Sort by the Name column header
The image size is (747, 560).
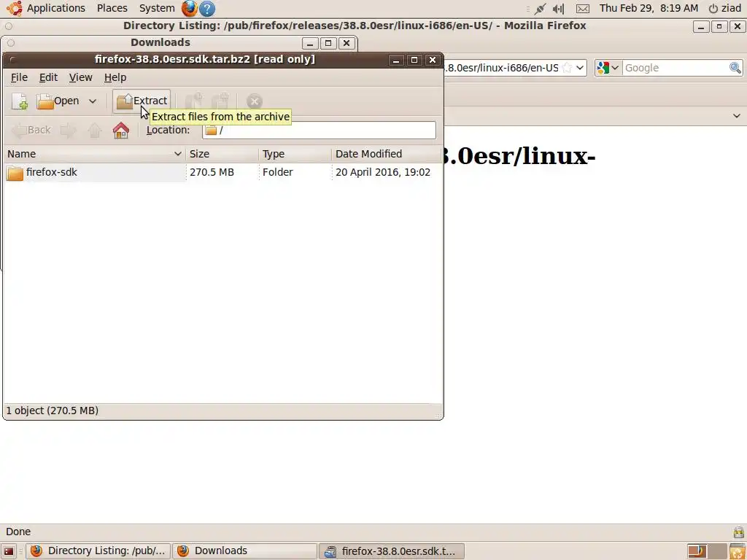(94, 154)
